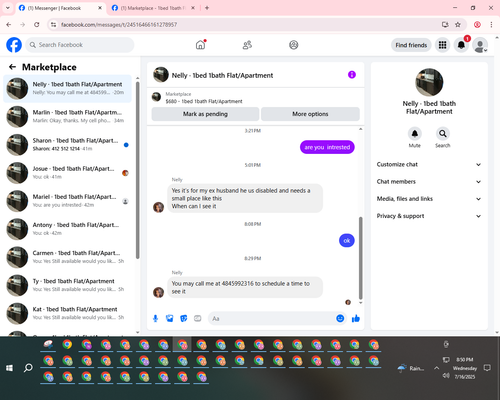Image resolution: width=500 pixels, height=400 pixels.
Task: Click the Facebook logo
Action: click(x=14, y=45)
